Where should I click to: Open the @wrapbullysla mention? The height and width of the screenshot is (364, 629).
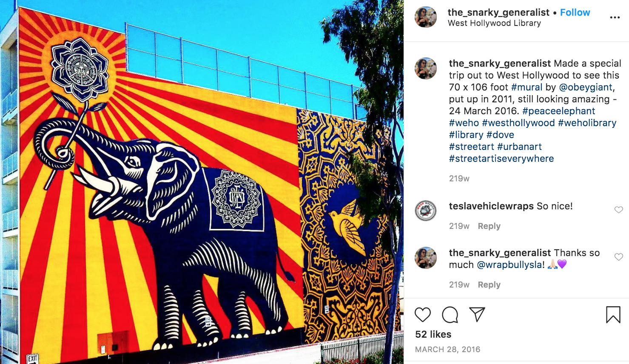click(509, 265)
